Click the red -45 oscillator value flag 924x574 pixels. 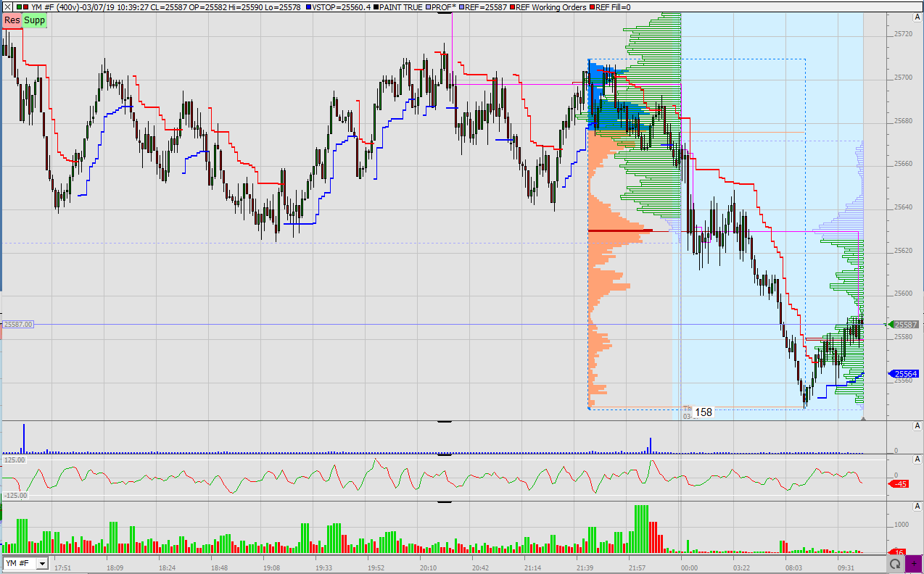coord(900,483)
